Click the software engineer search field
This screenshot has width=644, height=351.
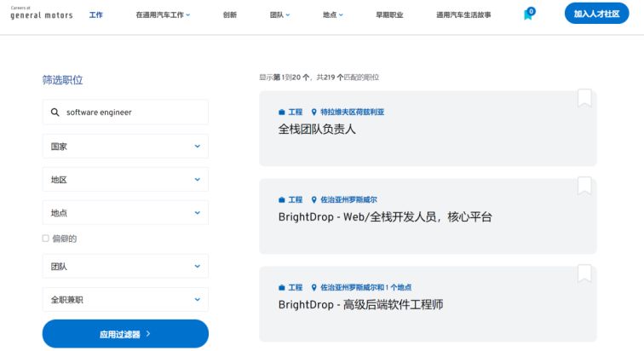(x=132, y=112)
